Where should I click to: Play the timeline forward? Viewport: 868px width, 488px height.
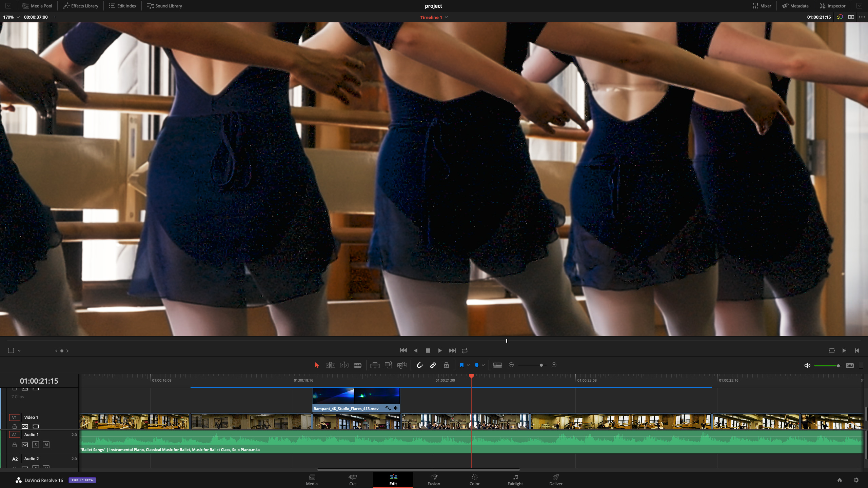pyautogui.click(x=440, y=350)
